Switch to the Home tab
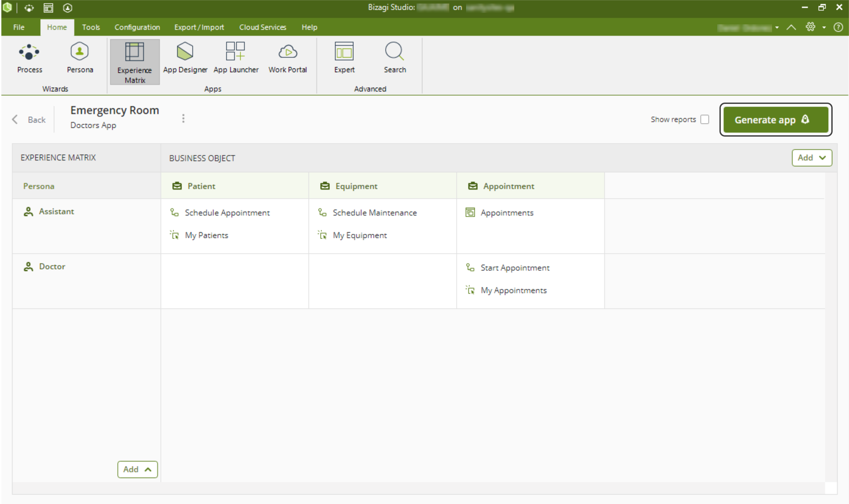 [x=57, y=27]
